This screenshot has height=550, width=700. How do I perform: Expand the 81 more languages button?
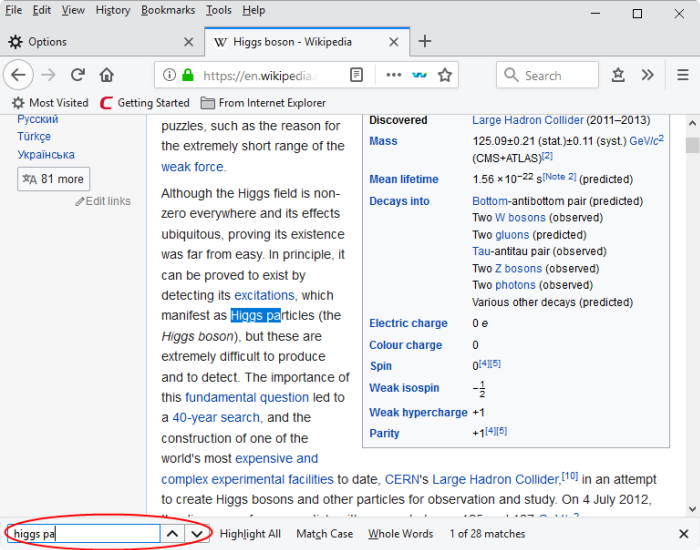click(54, 179)
